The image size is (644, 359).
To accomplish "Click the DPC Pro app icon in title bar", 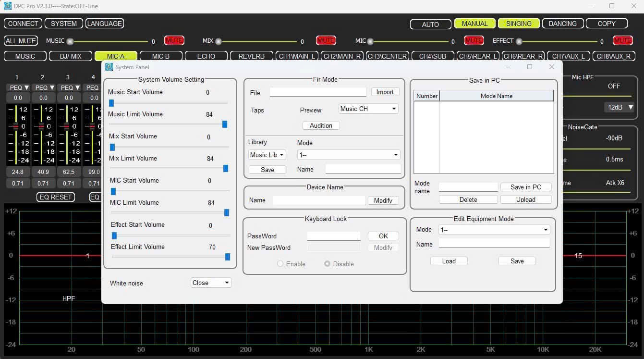I will point(7,6).
